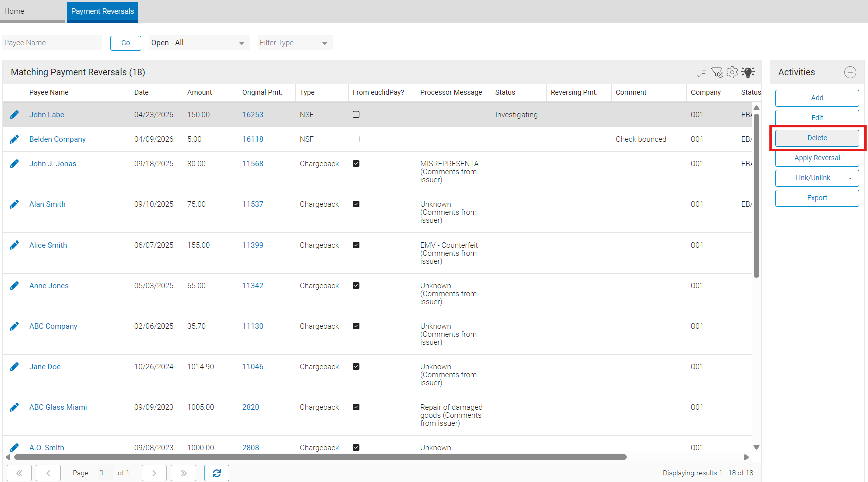Open original payment 11568 link
This screenshot has width=868, height=482.
(x=253, y=164)
